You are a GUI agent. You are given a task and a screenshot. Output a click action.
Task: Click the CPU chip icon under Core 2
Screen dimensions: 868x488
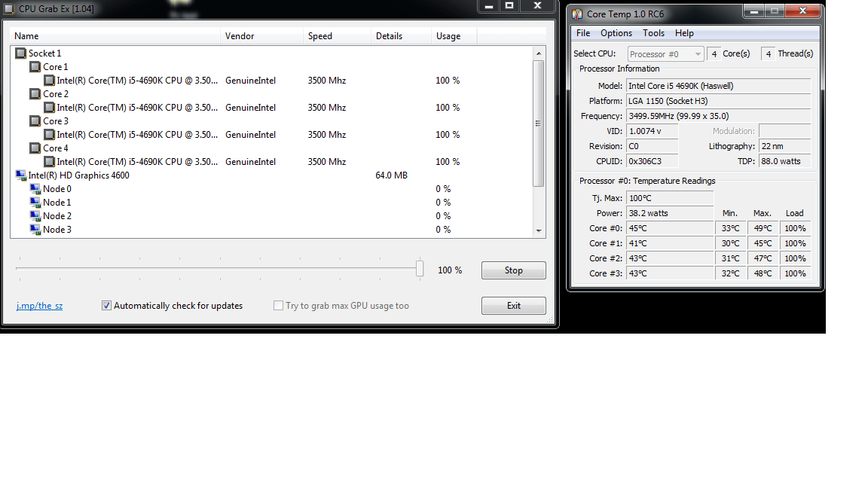(x=49, y=108)
